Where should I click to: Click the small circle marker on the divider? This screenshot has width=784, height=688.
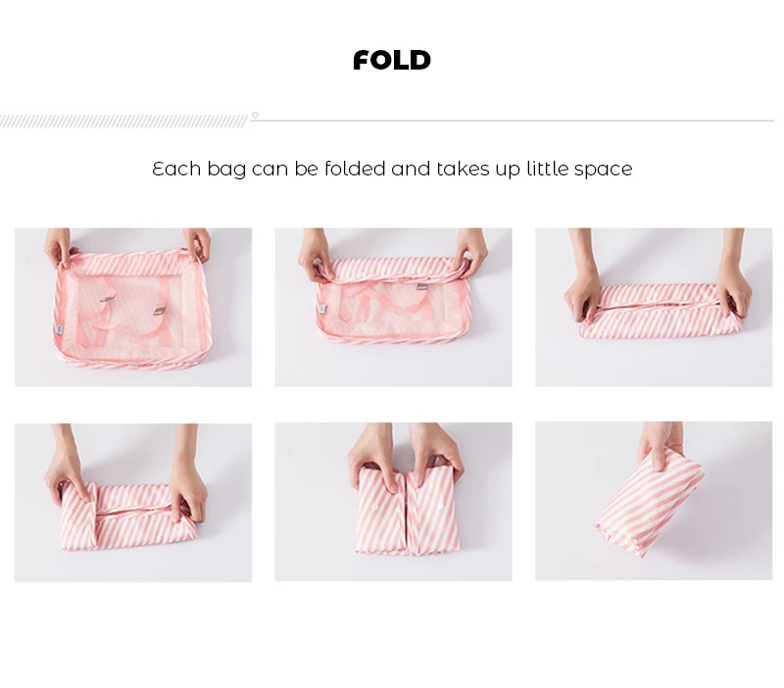[x=255, y=115]
